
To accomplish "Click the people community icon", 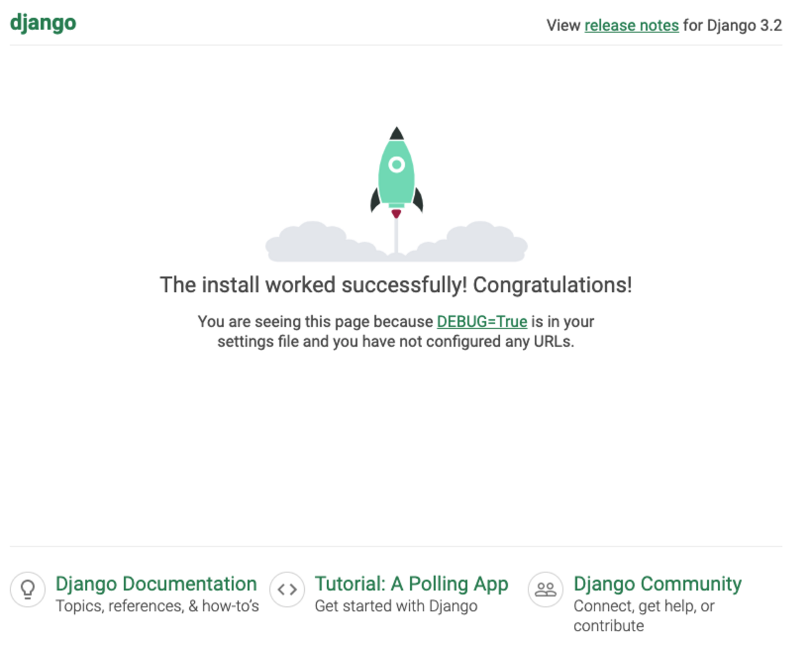I will [546, 589].
